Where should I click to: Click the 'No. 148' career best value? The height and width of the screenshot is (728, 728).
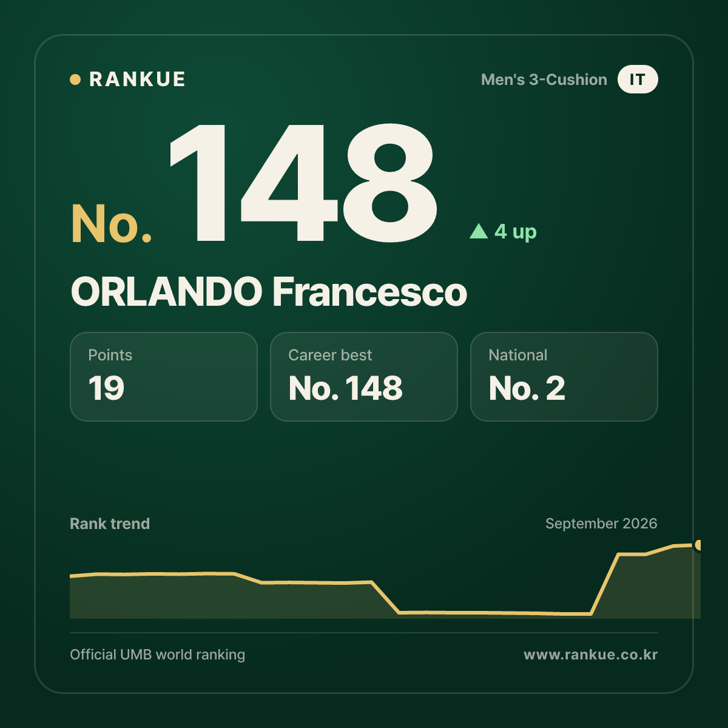pyautogui.click(x=345, y=388)
